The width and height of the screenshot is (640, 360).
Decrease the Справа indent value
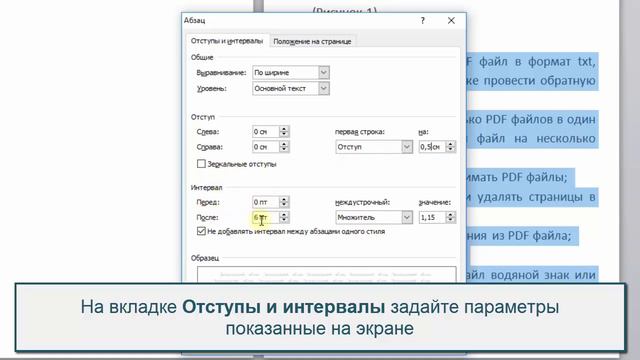tap(284, 150)
